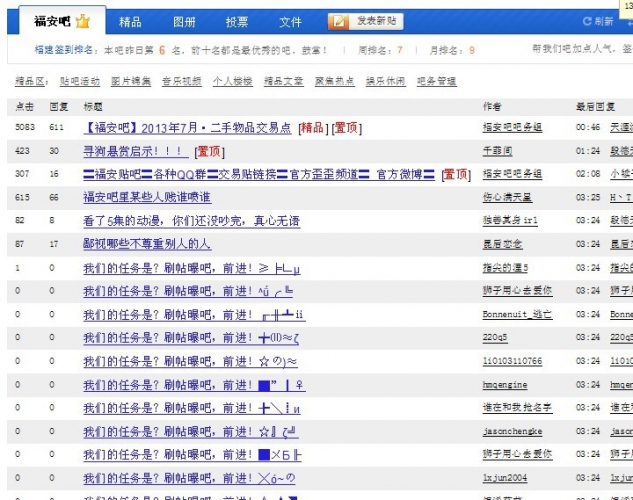Open the 福安吧里某些人贱谁喷谁 thread
633x500 pixels.
147,198
